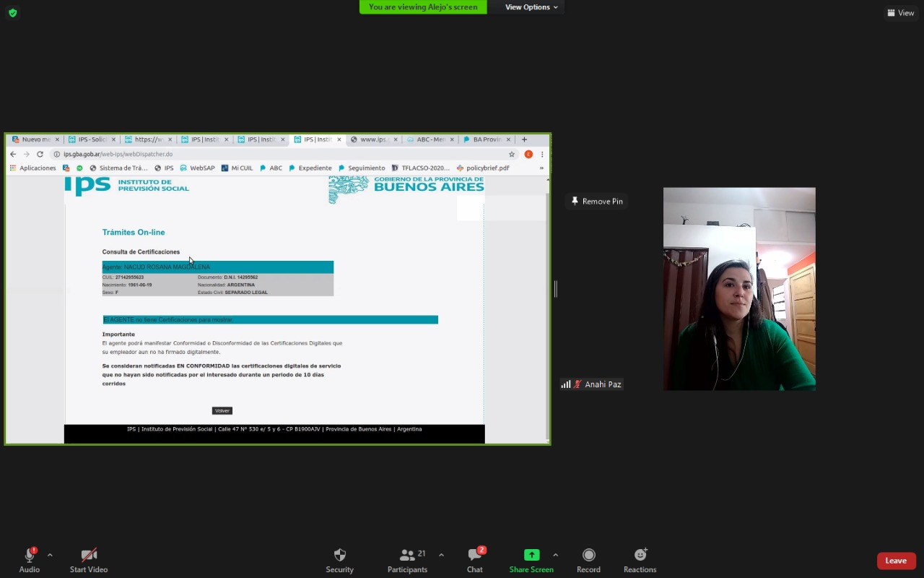The width and height of the screenshot is (924, 578).
Task: Expand the Share Screen options caret
Action: [555, 555]
